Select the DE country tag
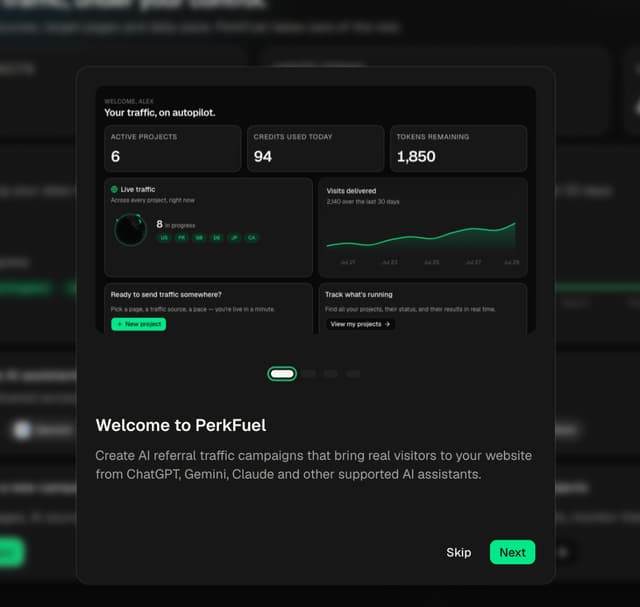Viewport: 640px width, 607px height. [x=217, y=238]
